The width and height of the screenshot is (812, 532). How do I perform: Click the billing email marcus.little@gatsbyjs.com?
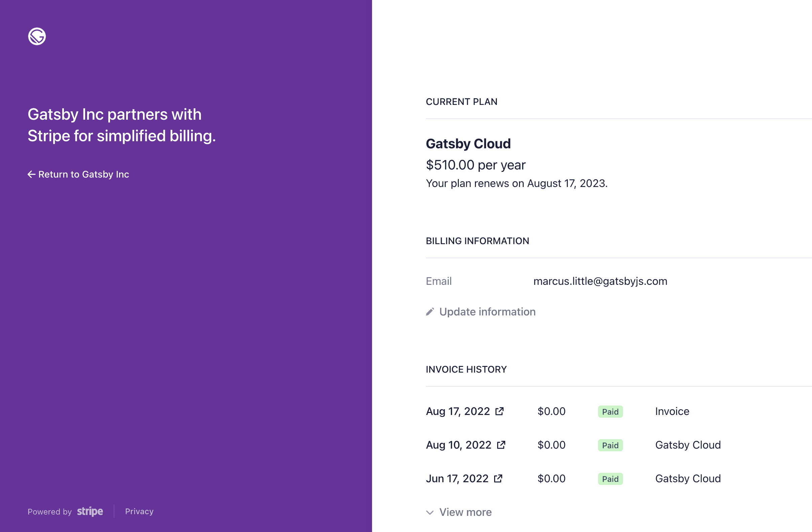point(600,281)
